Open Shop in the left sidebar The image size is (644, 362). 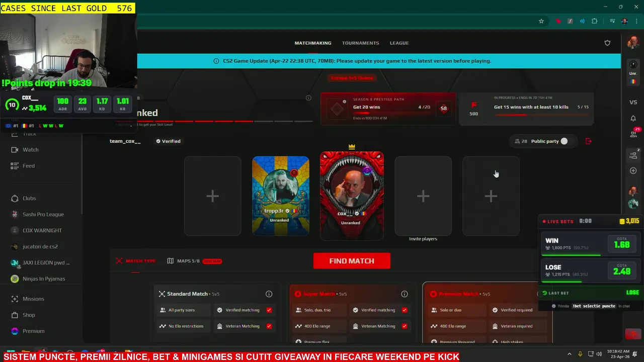pos(29,315)
